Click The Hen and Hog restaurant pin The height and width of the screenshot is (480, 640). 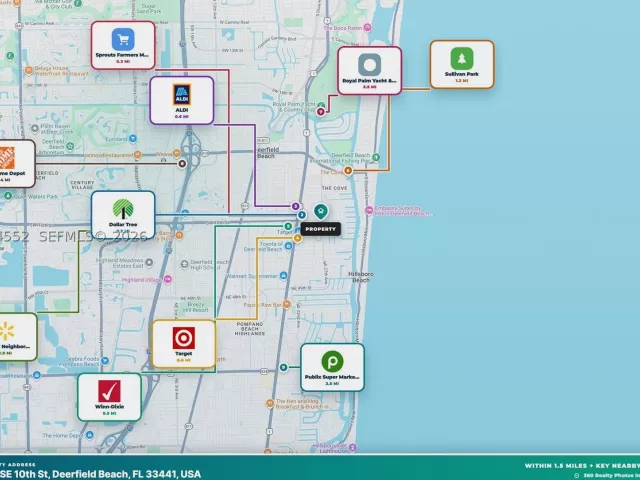270,404
